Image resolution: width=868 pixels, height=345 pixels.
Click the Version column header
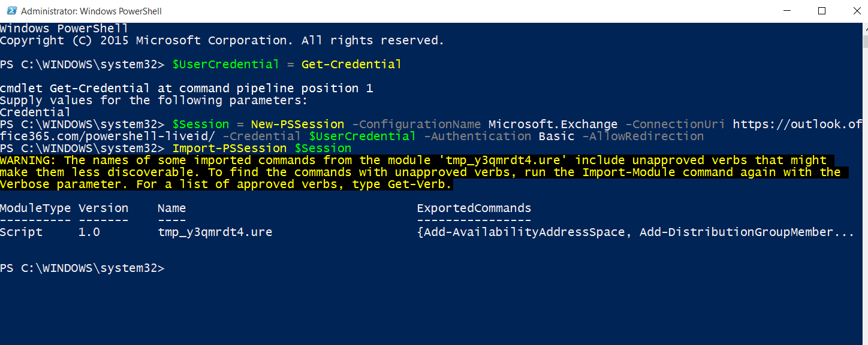point(103,208)
